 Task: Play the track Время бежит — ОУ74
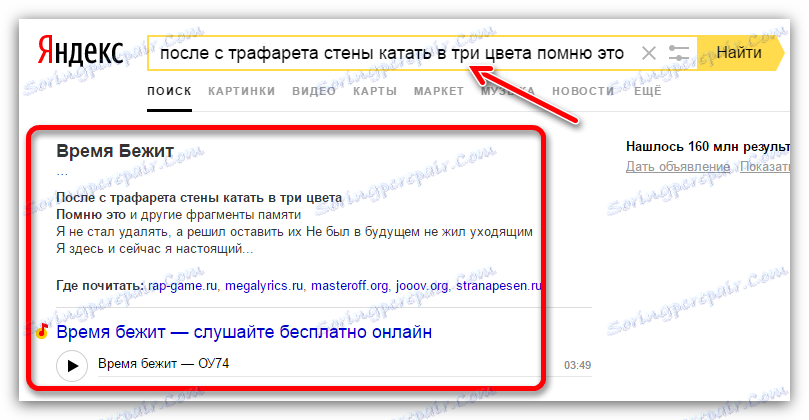point(72,366)
